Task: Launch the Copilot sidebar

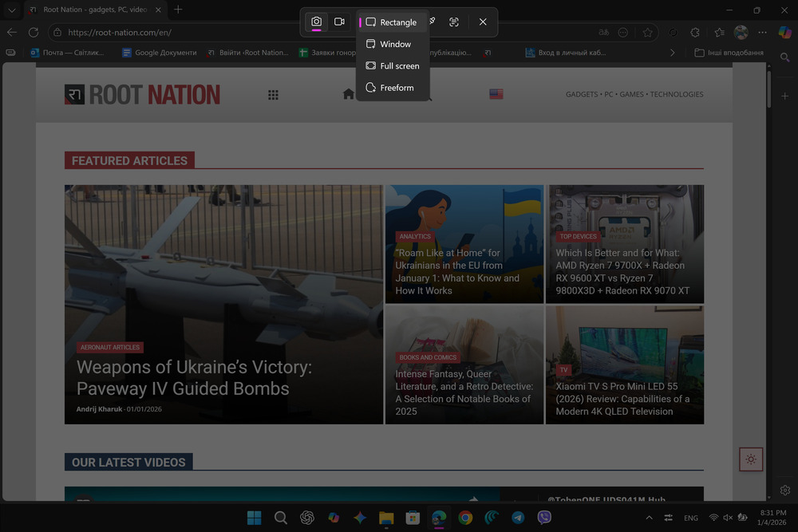Action: (x=784, y=32)
